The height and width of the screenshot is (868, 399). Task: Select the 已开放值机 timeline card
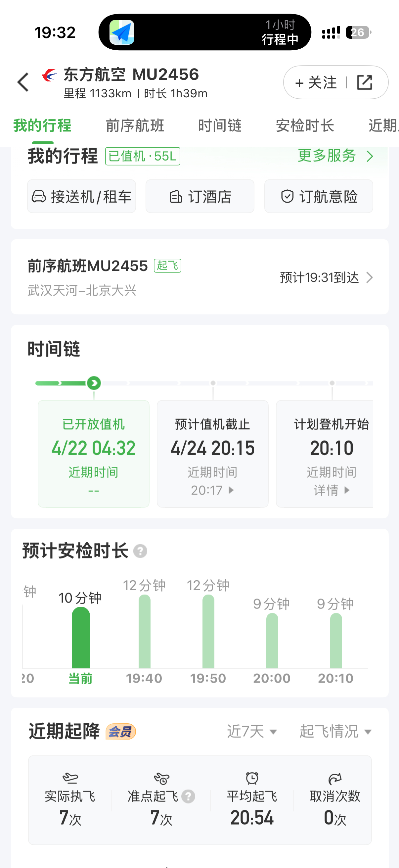tap(94, 454)
